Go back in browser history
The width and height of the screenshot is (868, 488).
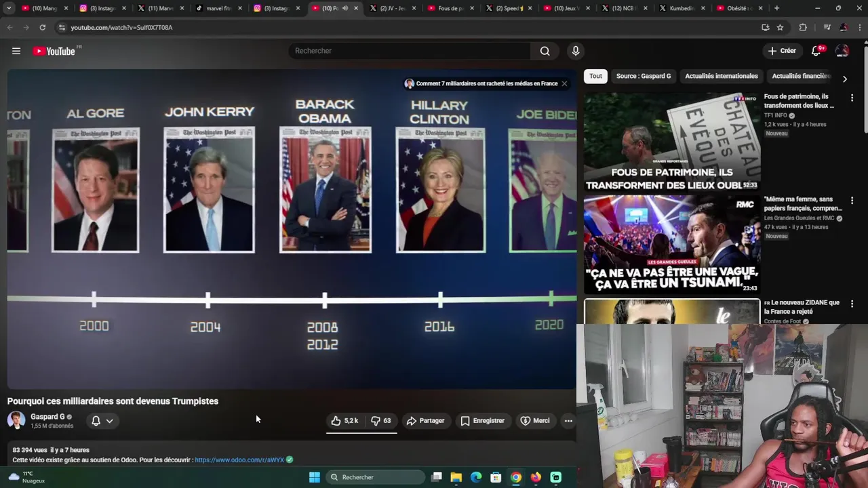click(9, 27)
